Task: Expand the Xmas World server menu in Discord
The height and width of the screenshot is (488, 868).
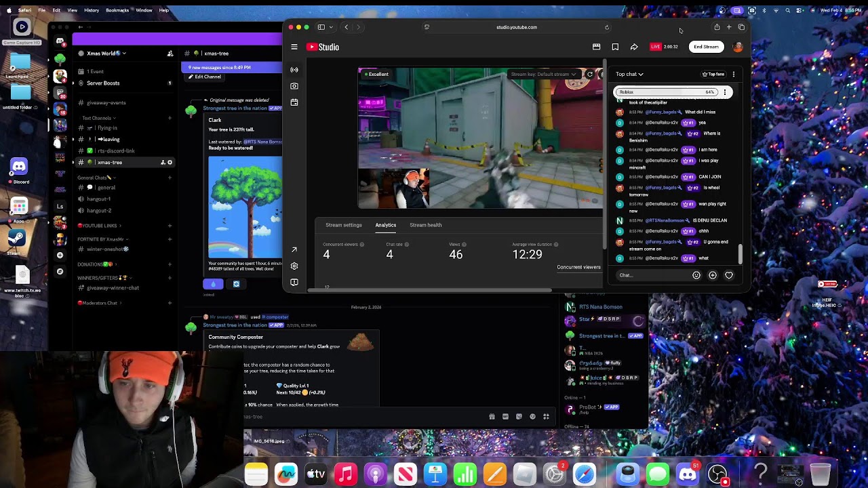Action: (106, 54)
